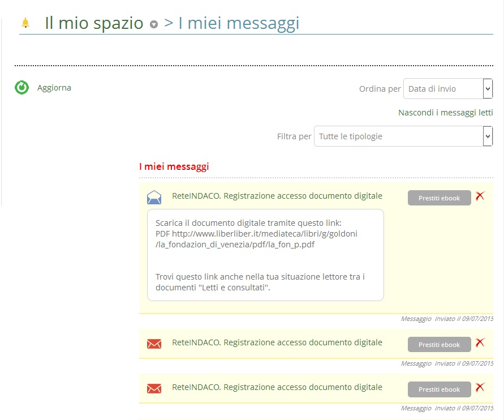Click the yellow notification bell icon
This screenshot has width=504, height=420.
point(25,23)
